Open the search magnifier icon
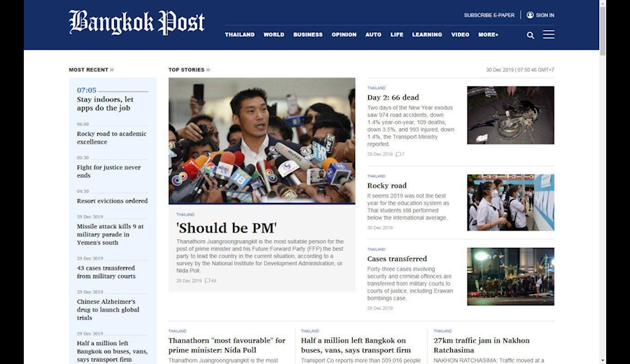 (531, 36)
